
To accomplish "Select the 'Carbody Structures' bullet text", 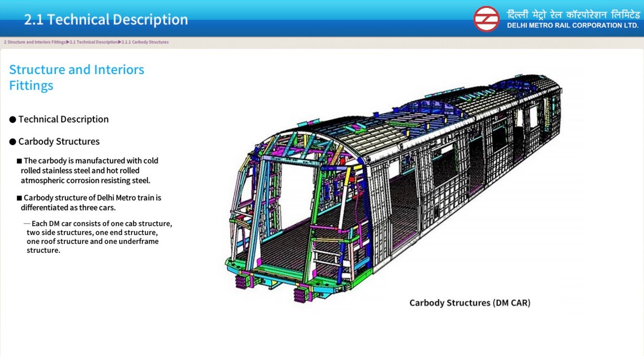I will point(59,142).
